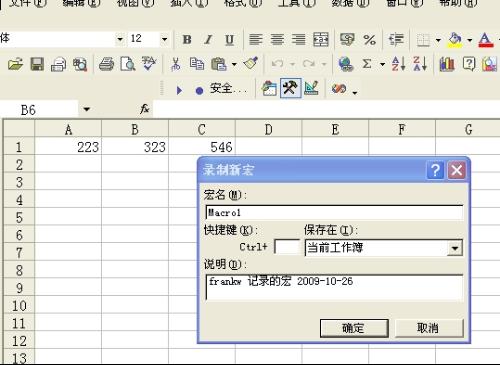500x365 pixels.
Task: Click the indent icon in formatting toolbar
Action: coord(396,40)
